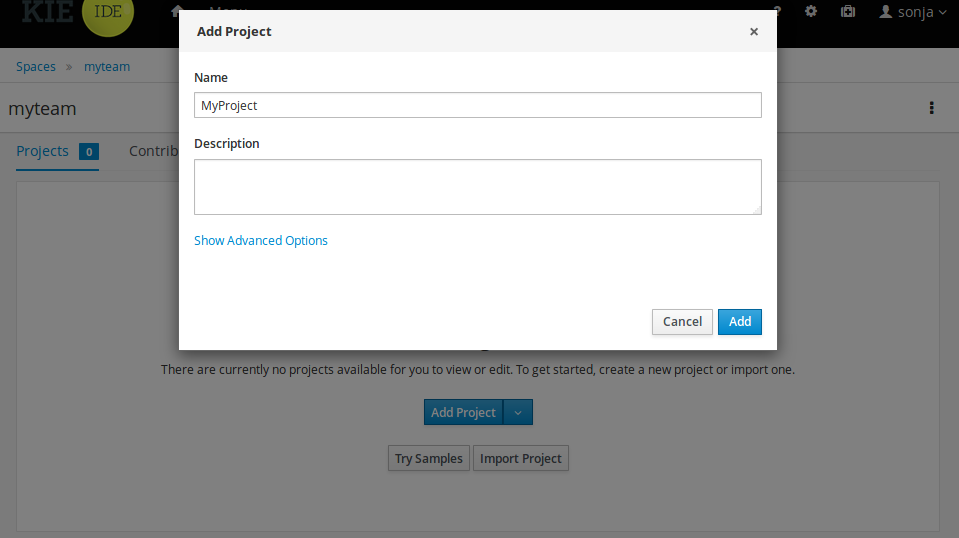Click the Try Samples button
Screen dimensions: 959x538
click(x=429, y=458)
